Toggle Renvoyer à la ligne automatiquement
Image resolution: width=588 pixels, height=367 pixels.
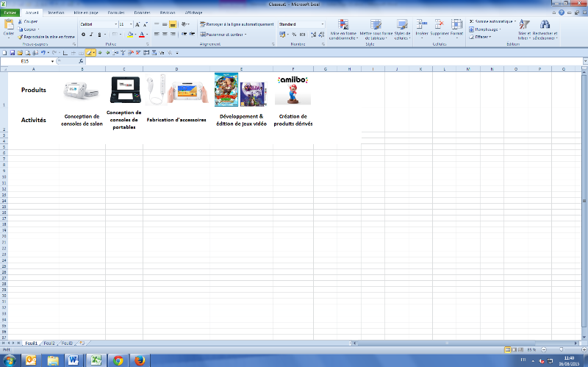pos(236,24)
